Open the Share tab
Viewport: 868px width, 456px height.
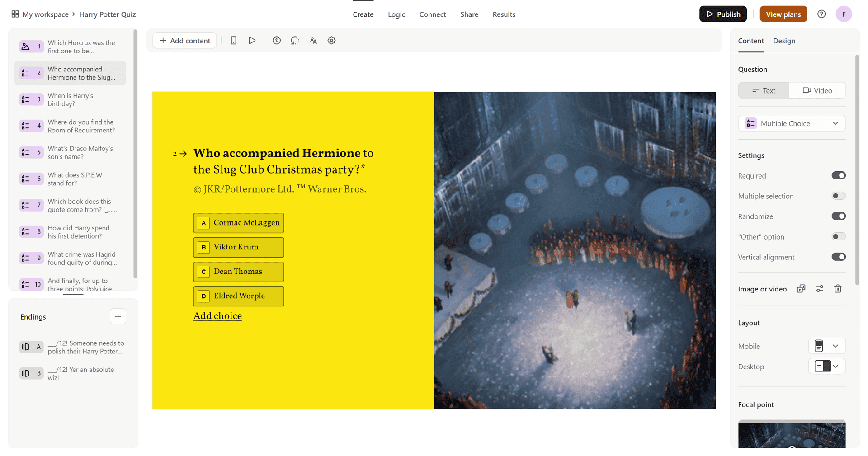[x=469, y=14]
